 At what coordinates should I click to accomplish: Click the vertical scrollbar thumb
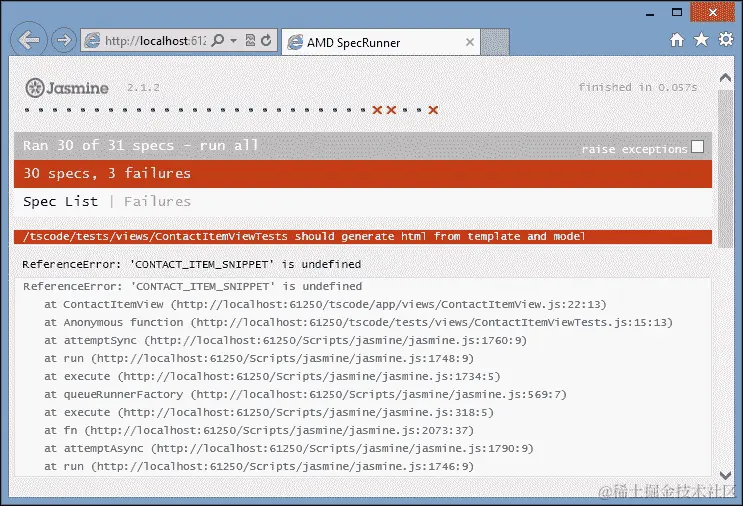point(725,168)
